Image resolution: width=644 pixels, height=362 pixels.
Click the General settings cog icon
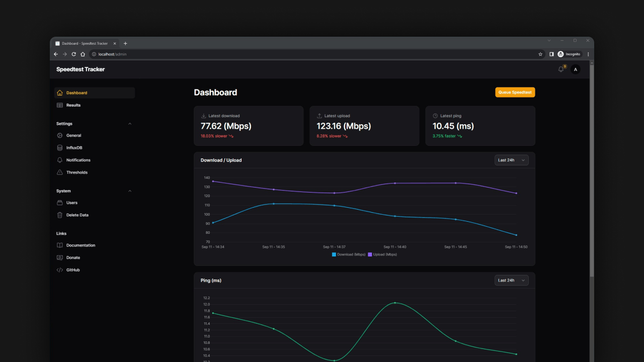[60, 135]
